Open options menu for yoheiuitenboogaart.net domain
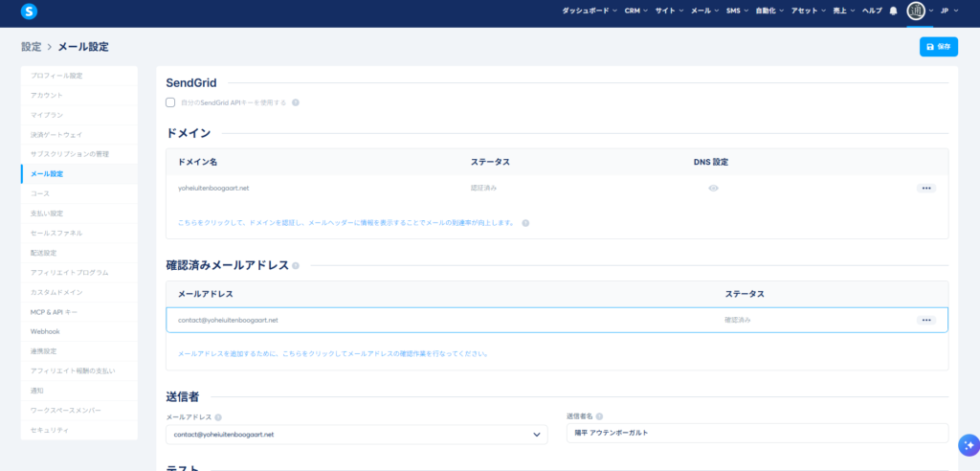The image size is (980, 471). (925, 189)
